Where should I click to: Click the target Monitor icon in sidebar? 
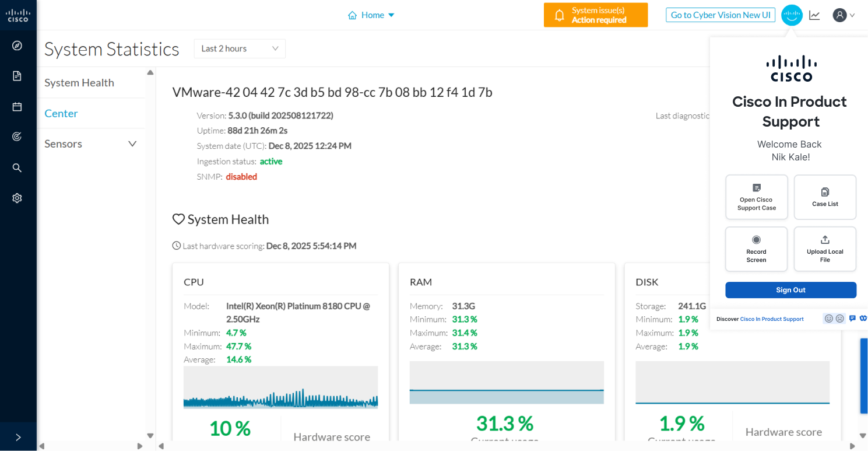17,137
